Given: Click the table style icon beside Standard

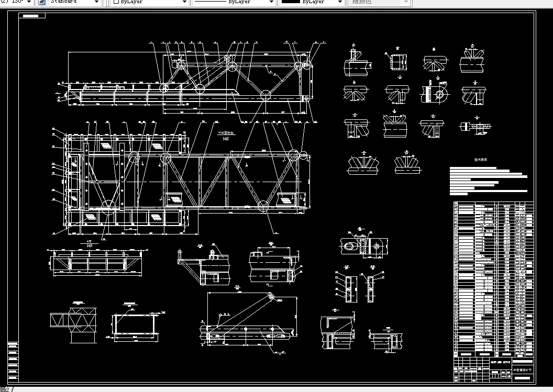Looking at the screenshot, I should (x=41, y=2).
